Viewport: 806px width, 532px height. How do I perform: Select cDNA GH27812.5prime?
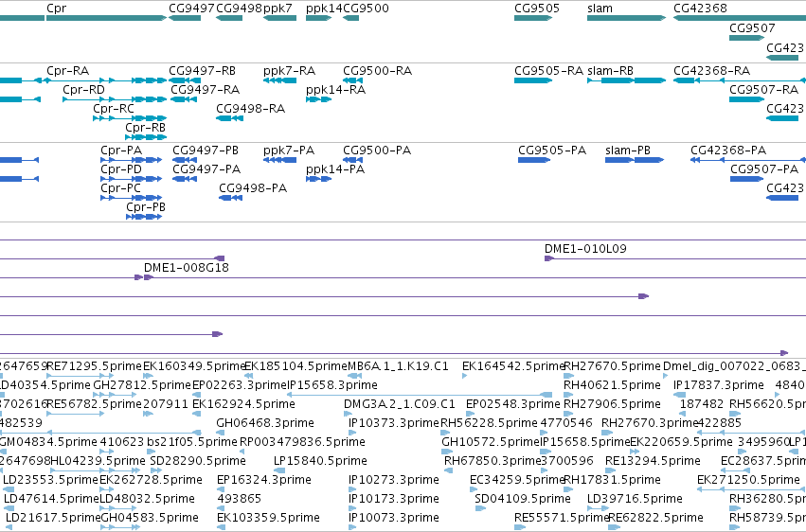click(x=115, y=395)
